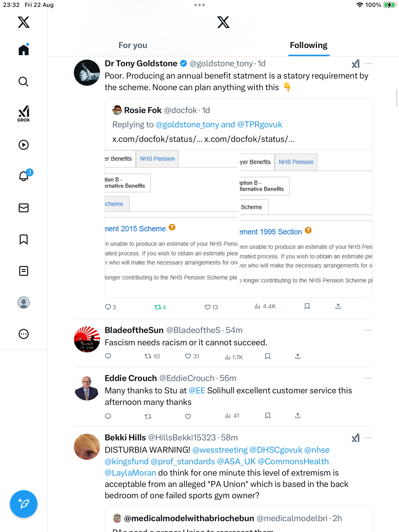Screen dimensions: 399x532
Task: Expand sidebar More options circle
Action: pyautogui.click(x=24, y=334)
